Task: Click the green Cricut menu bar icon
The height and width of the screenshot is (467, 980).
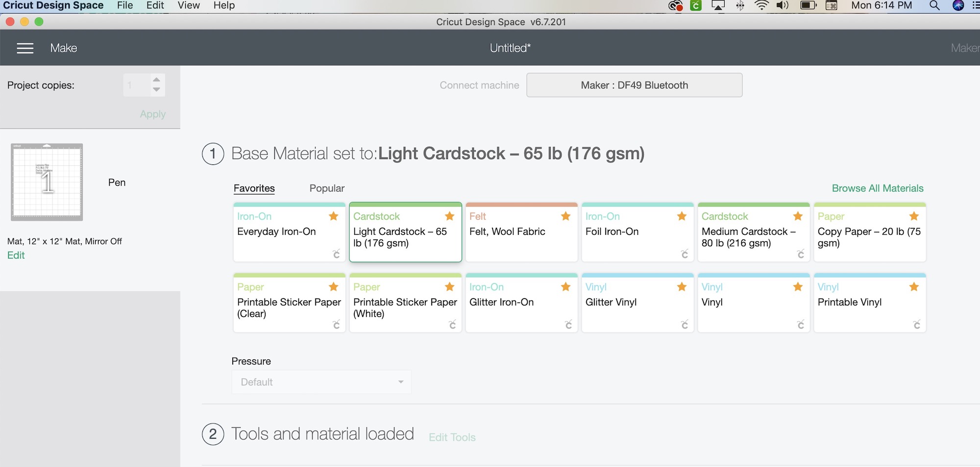Action: (696, 5)
